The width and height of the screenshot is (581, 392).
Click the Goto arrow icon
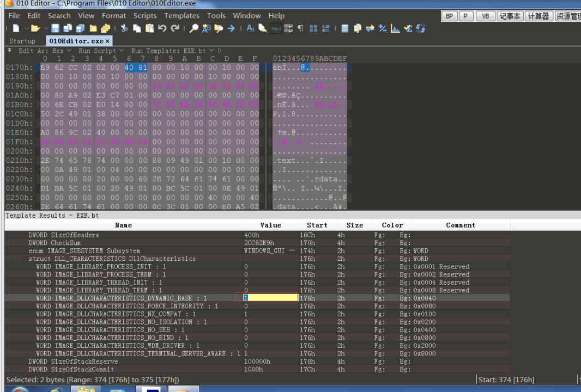[231, 28]
